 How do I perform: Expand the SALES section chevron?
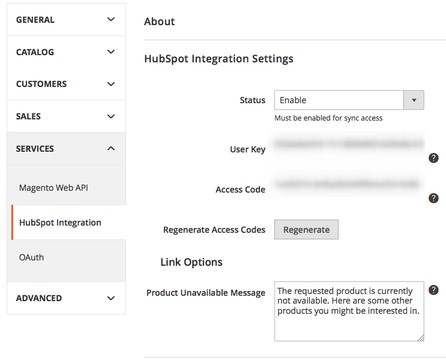pos(111,116)
